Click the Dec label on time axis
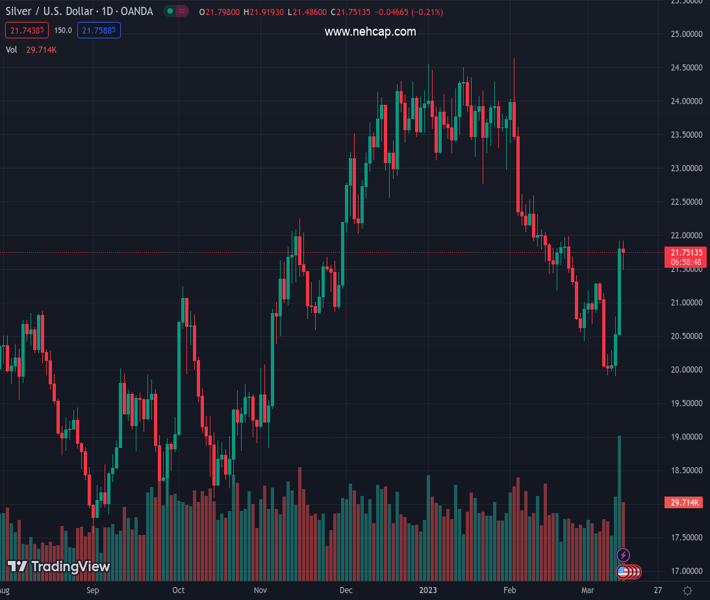 coord(346,591)
